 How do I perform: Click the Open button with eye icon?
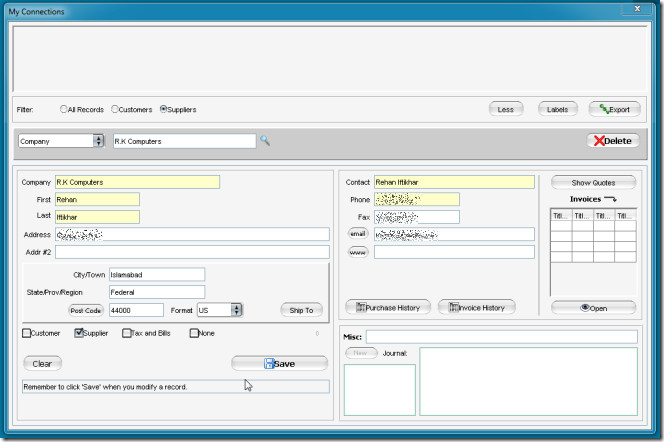coord(593,308)
